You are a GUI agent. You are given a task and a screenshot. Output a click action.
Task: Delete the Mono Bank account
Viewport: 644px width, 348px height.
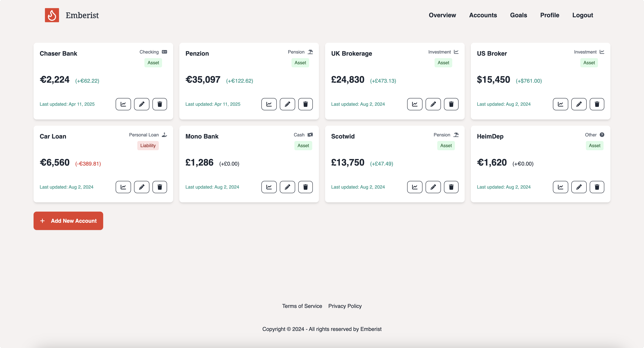[x=306, y=187]
